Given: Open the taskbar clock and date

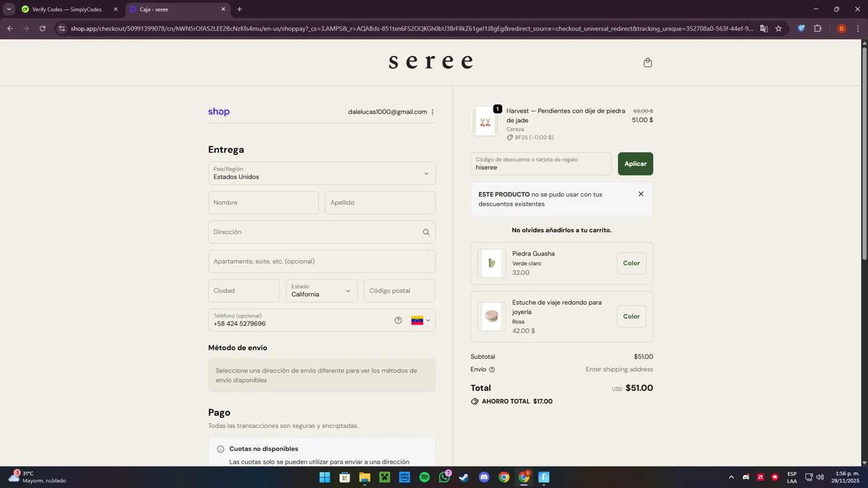Looking at the screenshot, I should click(845, 477).
